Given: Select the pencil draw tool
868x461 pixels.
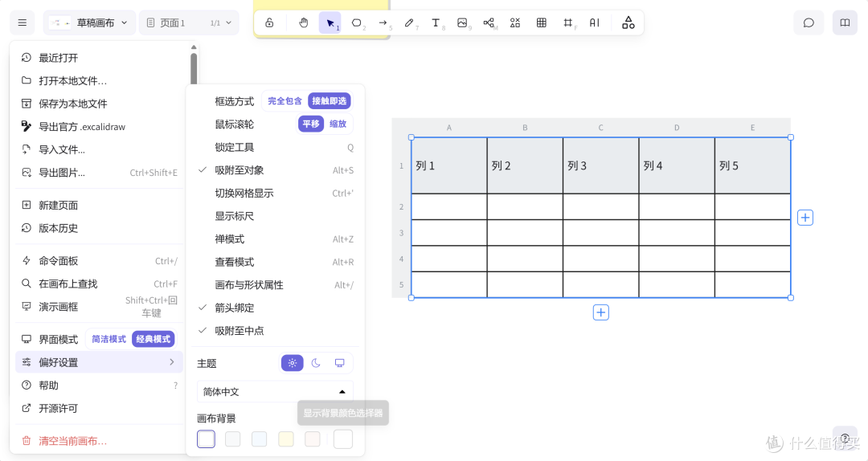Looking at the screenshot, I should (x=409, y=22).
